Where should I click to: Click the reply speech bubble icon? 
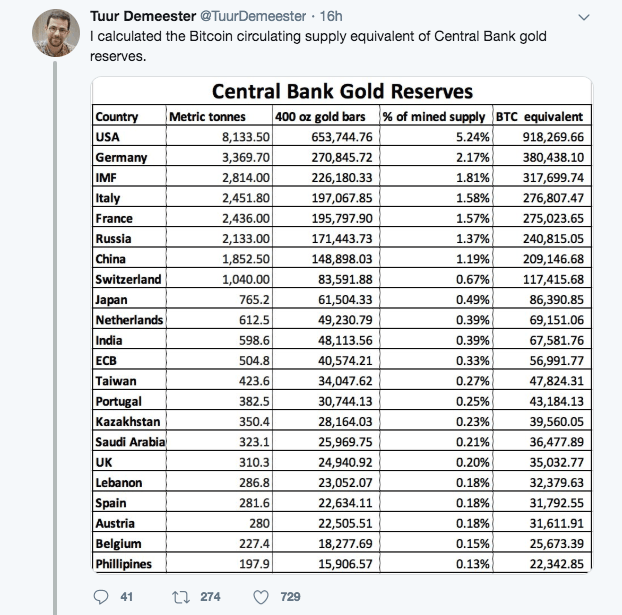[x=99, y=596]
